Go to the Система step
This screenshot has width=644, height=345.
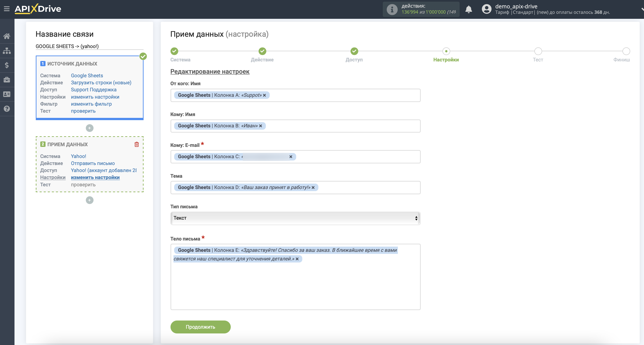click(174, 51)
